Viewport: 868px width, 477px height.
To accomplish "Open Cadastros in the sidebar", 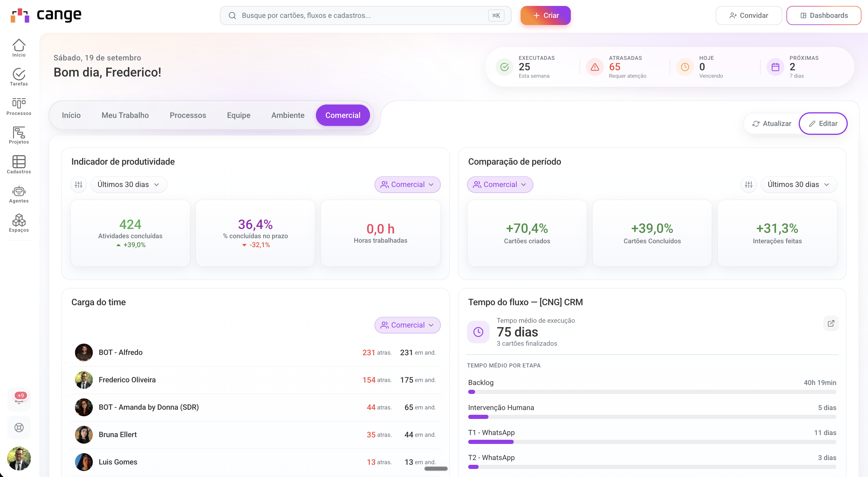I will tap(19, 164).
